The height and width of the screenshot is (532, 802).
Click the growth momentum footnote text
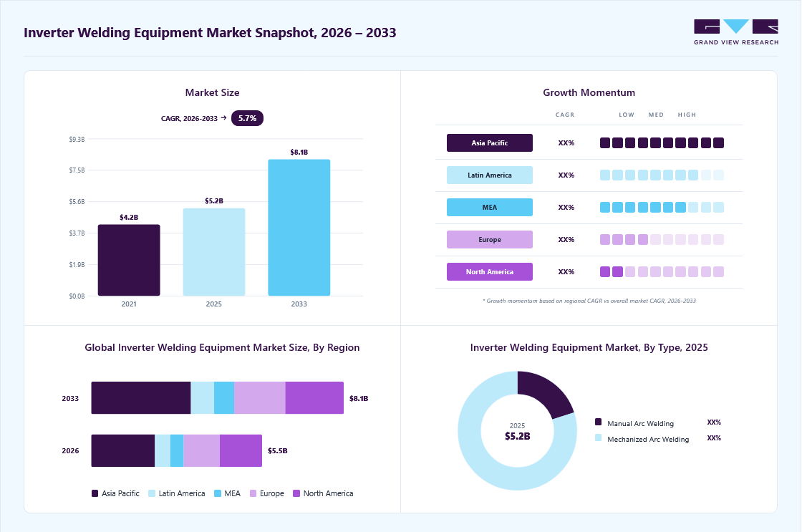point(589,301)
